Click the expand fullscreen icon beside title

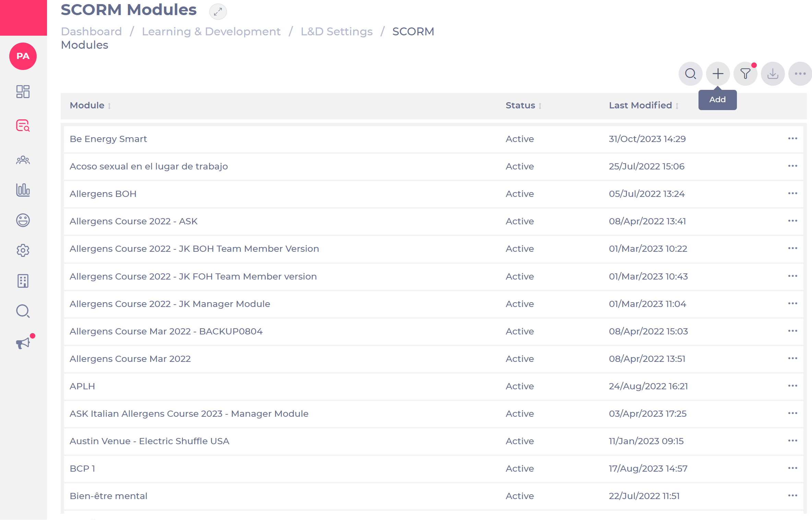218,12
